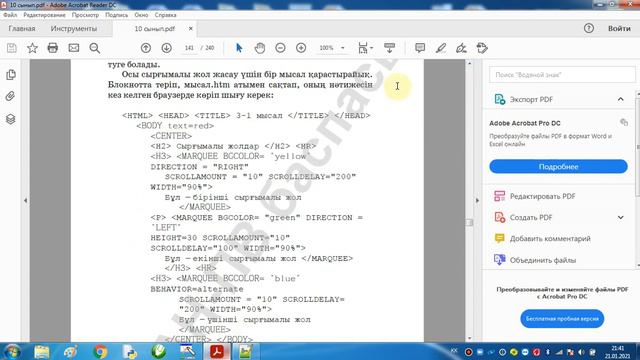This screenshot has width=640, height=360.
Task: Print the document with printer icon
Action: point(53,48)
